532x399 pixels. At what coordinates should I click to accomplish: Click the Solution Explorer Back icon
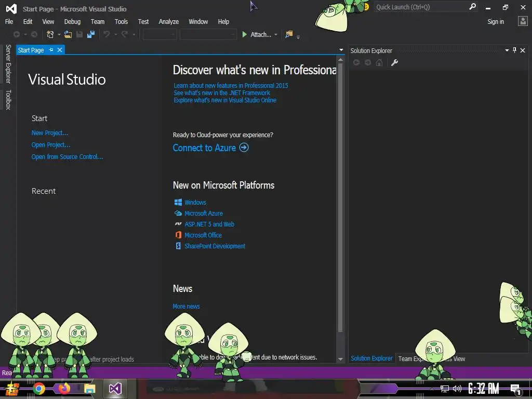[356, 62]
